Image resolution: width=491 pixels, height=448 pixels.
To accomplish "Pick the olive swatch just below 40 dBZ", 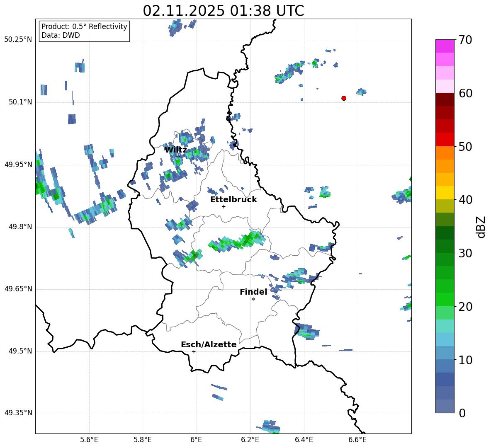I will tap(445, 206).
